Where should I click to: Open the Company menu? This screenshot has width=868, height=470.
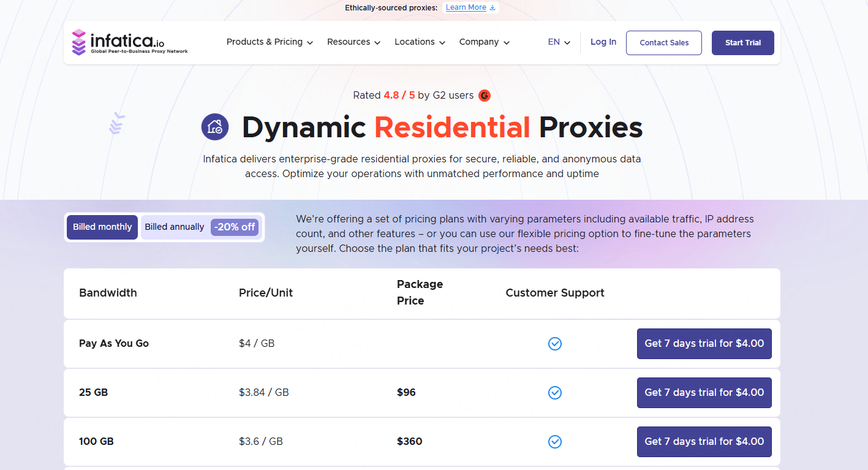click(484, 42)
